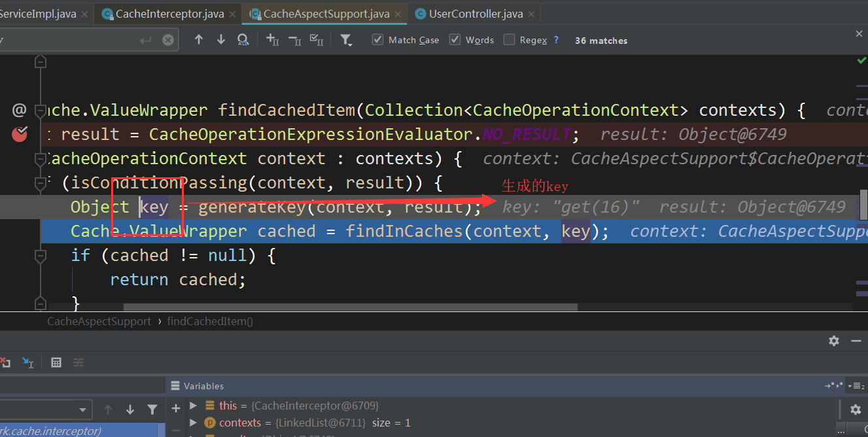This screenshot has width=868, height=437.
Task: Click the Find All occurrences icon
Action: (x=243, y=40)
